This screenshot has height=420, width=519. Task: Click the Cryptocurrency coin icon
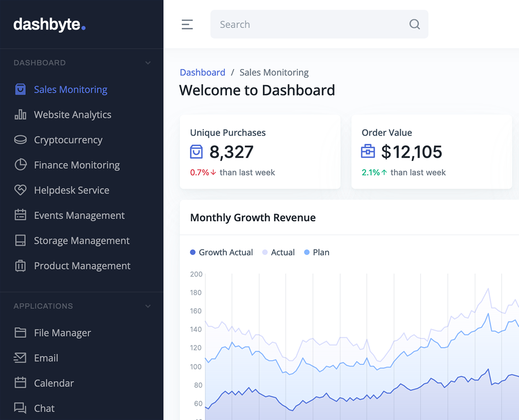coord(20,140)
